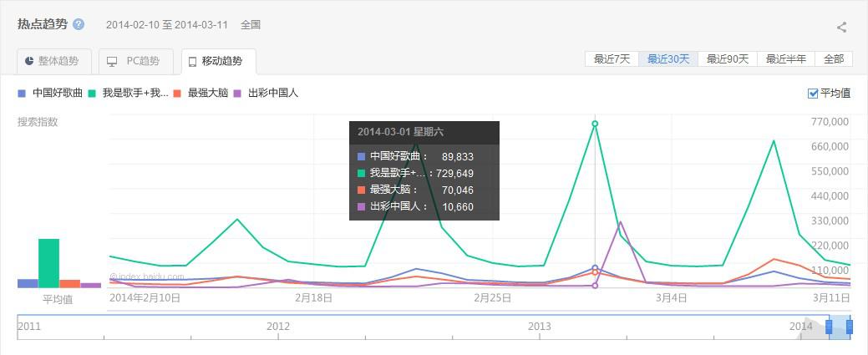Select the 移动趋势 tab

pyautogui.click(x=219, y=62)
